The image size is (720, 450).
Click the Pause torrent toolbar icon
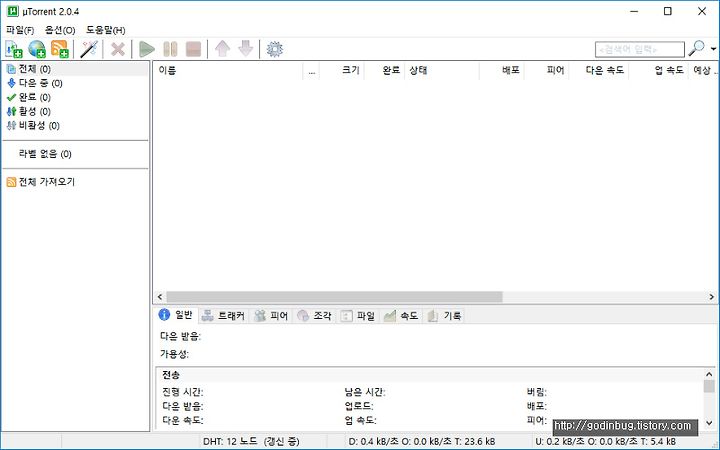click(x=170, y=49)
